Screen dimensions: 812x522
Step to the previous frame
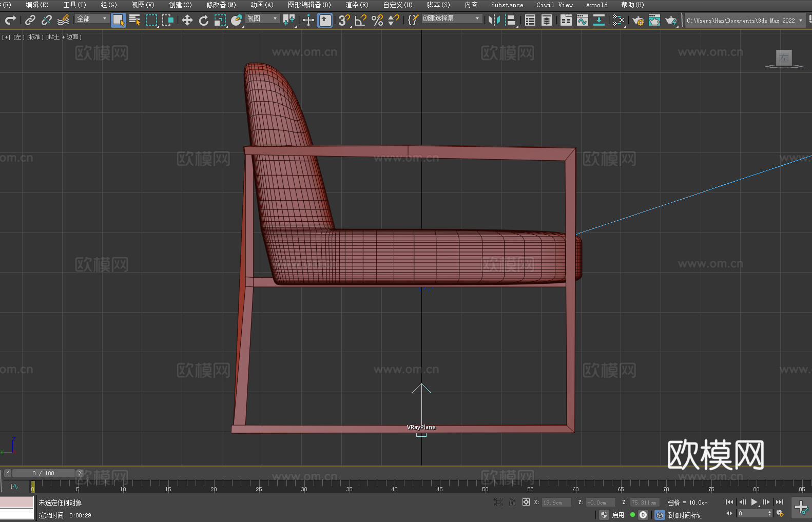tap(742, 502)
